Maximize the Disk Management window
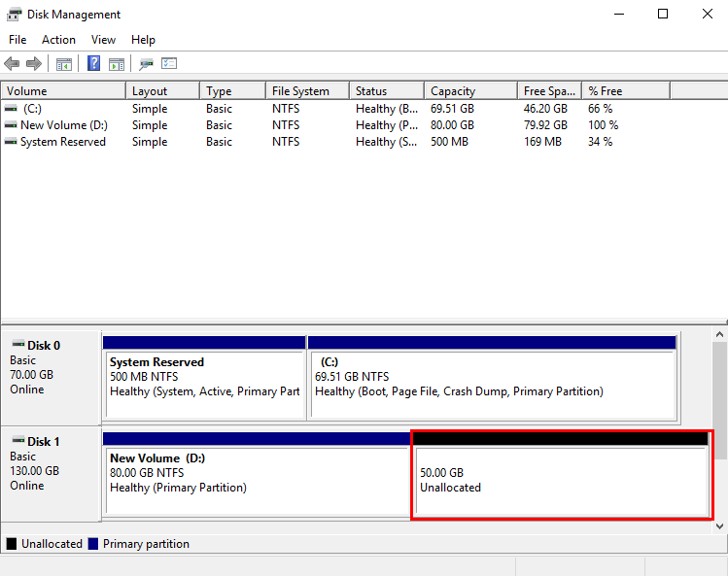Viewport: 728px width, 576px height. [x=663, y=14]
